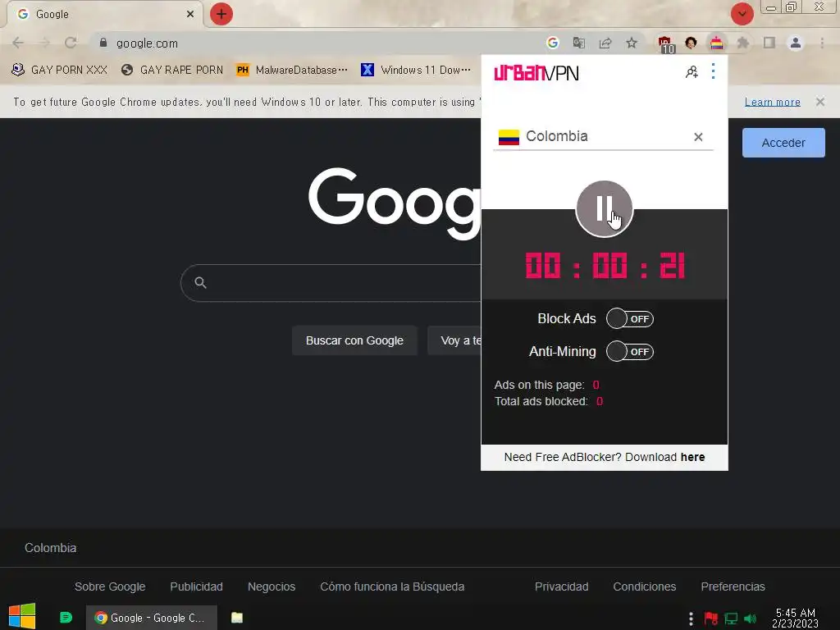Click the lock site info icon
The height and width of the screenshot is (630, 840).
click(x=103, y=43)
